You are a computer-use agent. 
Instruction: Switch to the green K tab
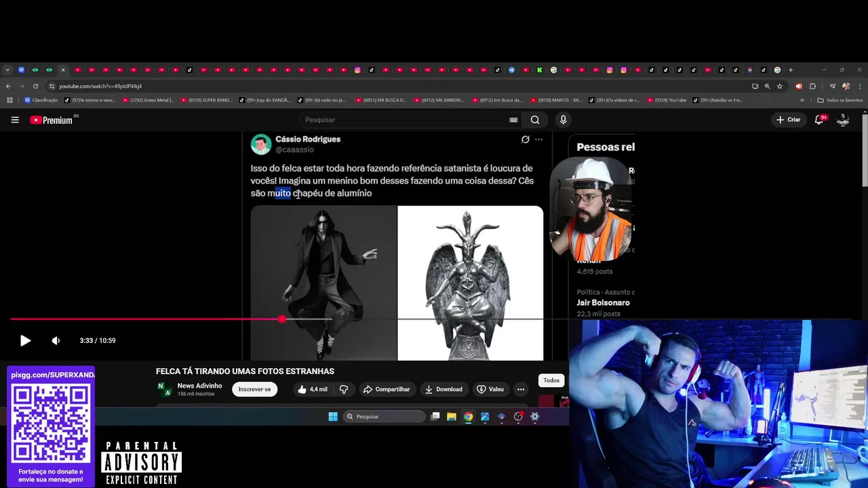coord(539,70)
